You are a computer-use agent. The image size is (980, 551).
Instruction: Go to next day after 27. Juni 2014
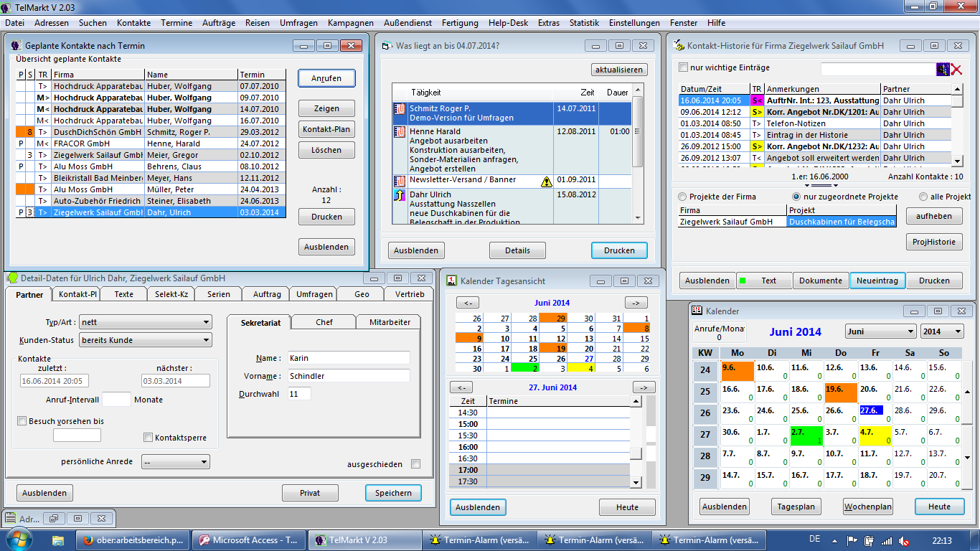[644, 387]
